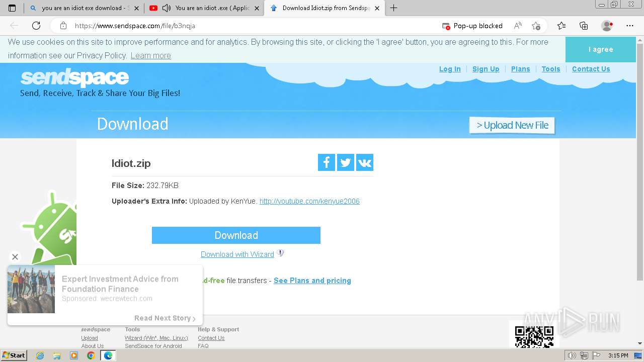Open See Plans and pricing link

coord(312,281)
